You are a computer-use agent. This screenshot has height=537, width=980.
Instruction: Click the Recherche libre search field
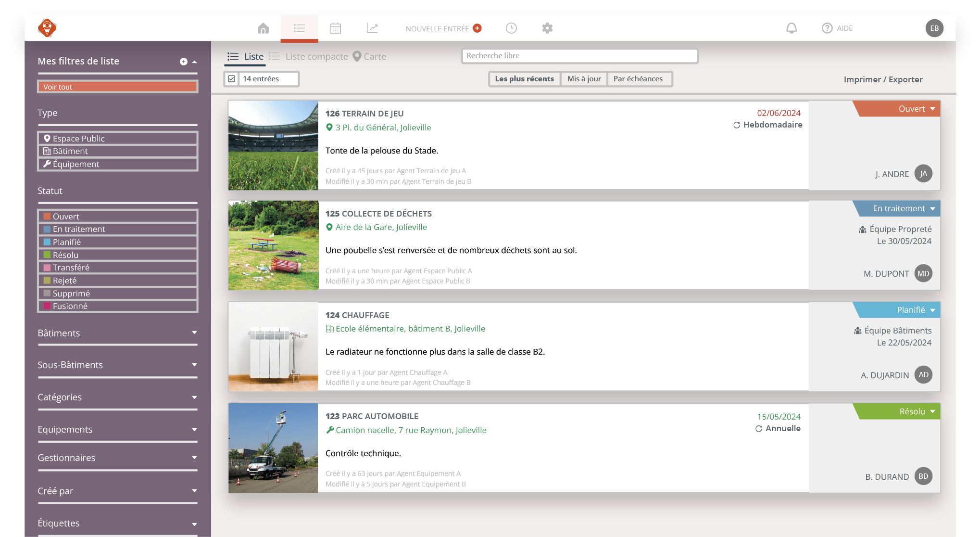click(579, 56)
